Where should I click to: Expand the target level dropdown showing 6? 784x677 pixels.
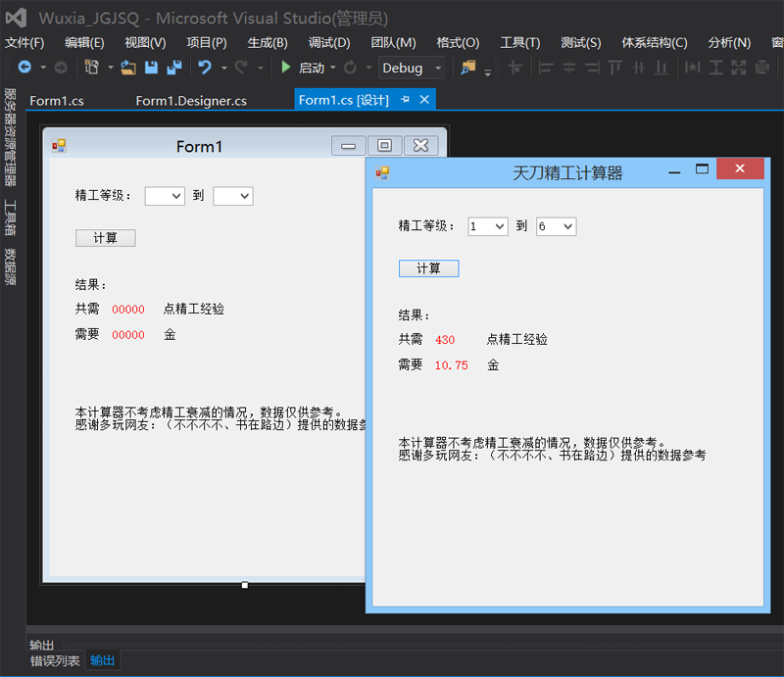point(557,226)
